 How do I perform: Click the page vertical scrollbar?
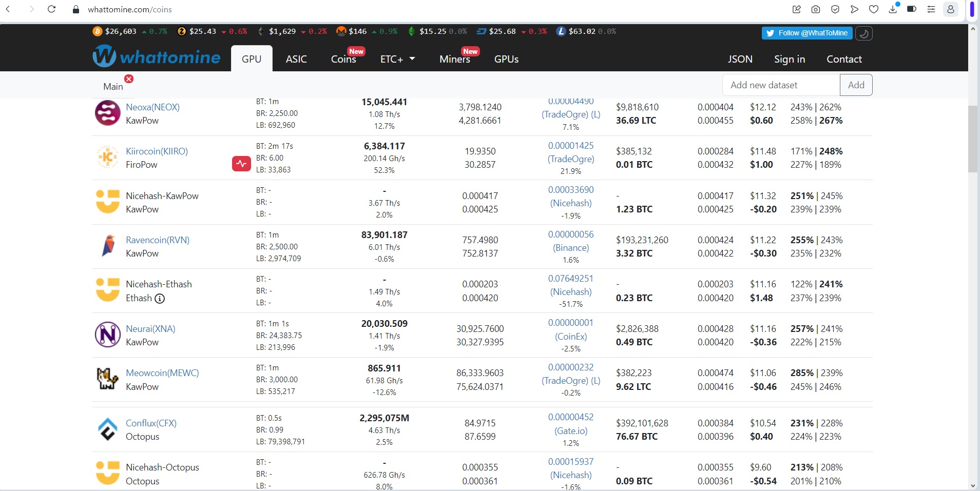[x=973, y=139]
